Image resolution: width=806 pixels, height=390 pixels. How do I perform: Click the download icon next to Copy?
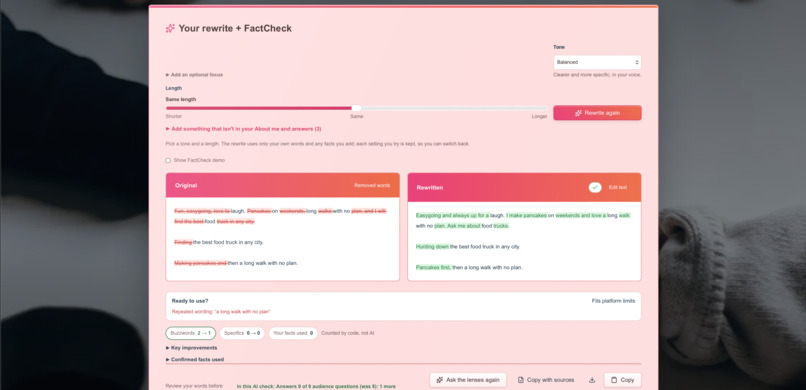(592, 380)
